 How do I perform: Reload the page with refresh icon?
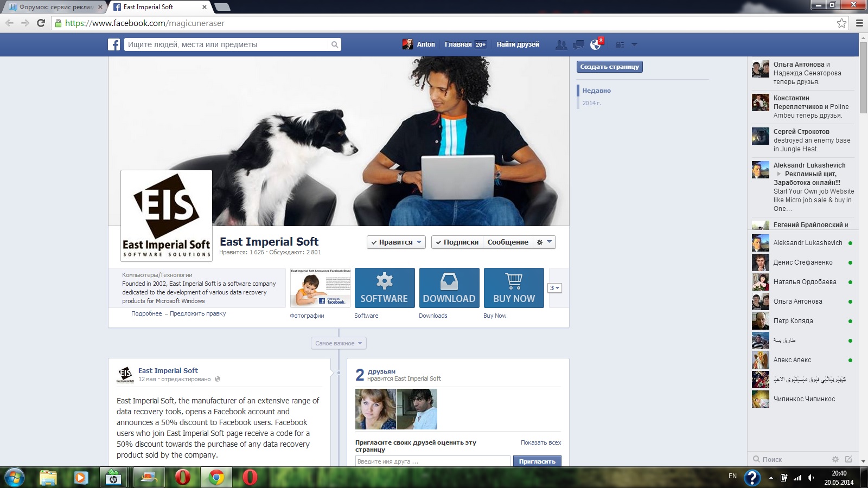tap(41, 23)
